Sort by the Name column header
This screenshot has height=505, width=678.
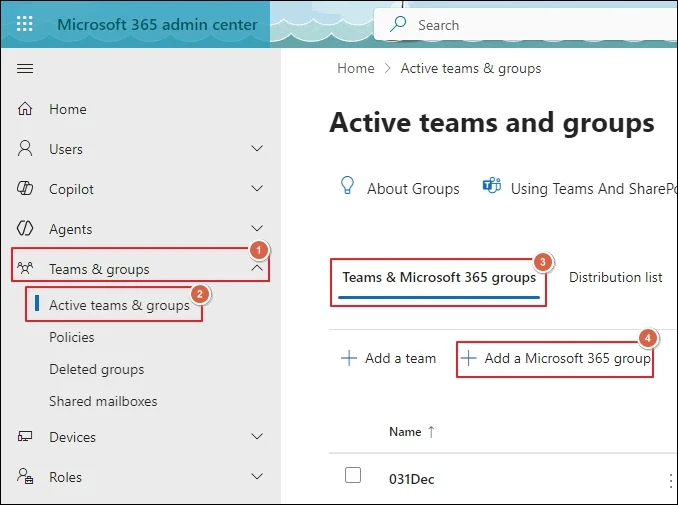pyautogui.click(x=405, y=431)
